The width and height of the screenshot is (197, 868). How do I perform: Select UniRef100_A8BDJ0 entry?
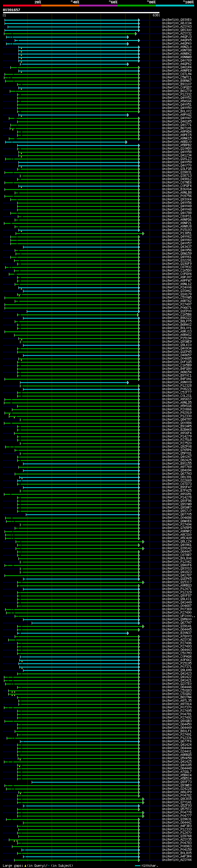pos(177,142)
